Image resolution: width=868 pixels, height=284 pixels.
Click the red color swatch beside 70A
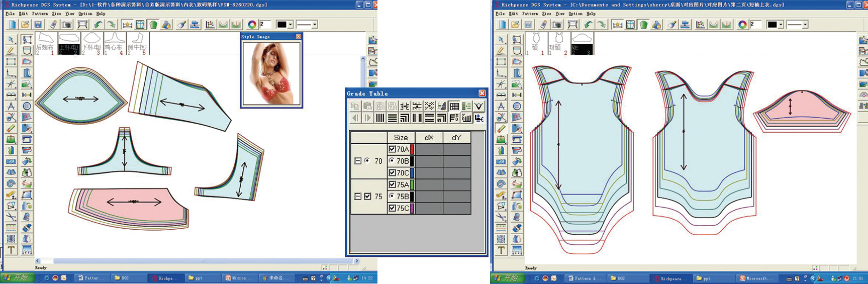[412, 149]
